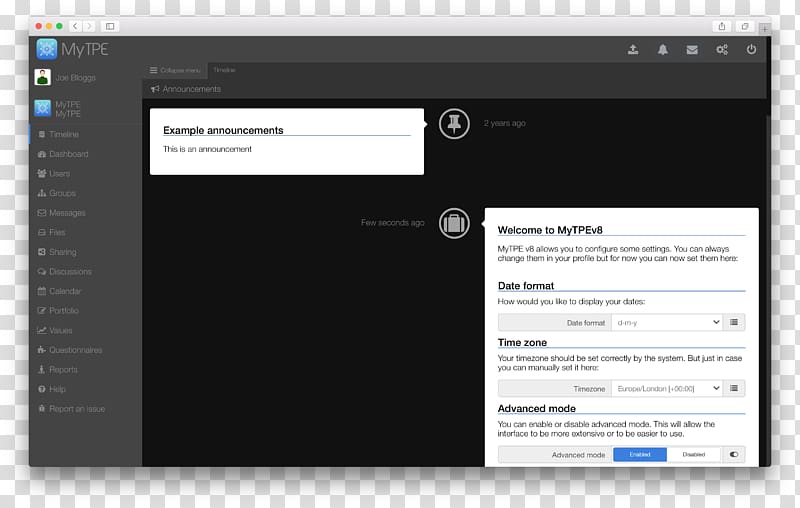Click Report an issue in sidebar
The height and width of the screenshot is (508, 800).
pyautogui.click(x=71, y=409)
